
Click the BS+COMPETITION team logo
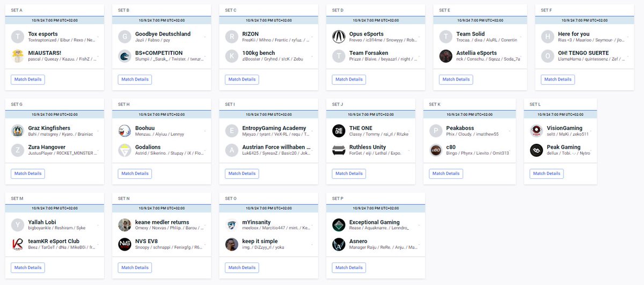125,56
